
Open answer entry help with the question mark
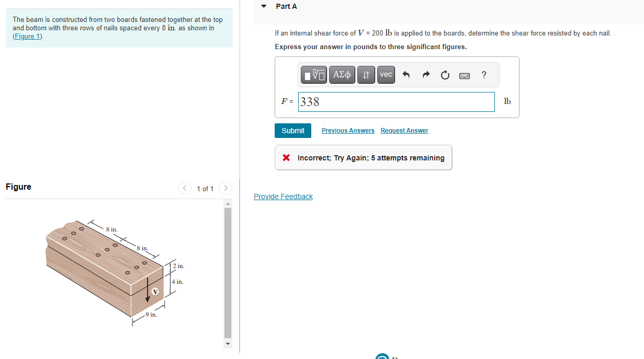(x=483, y=74)
